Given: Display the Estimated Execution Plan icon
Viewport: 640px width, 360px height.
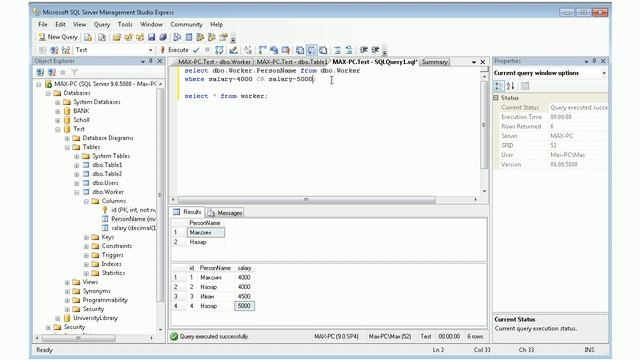Looking at the screenshot, I should pos(219,50).
